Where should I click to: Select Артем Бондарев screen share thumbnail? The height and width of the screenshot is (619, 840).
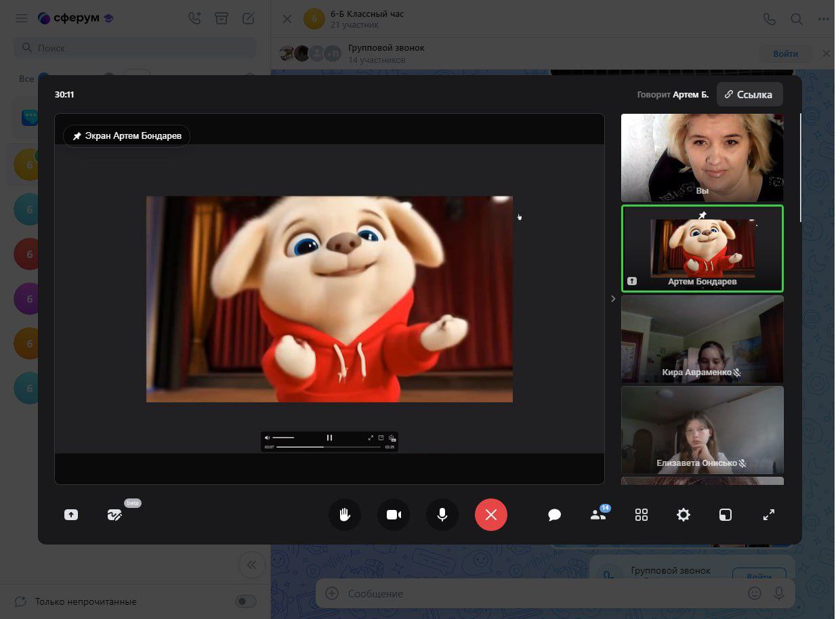click(x=702, y=249)
